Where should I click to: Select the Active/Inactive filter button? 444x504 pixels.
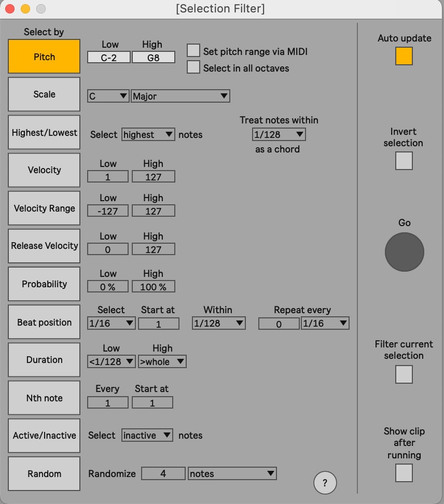click(44, 436)
